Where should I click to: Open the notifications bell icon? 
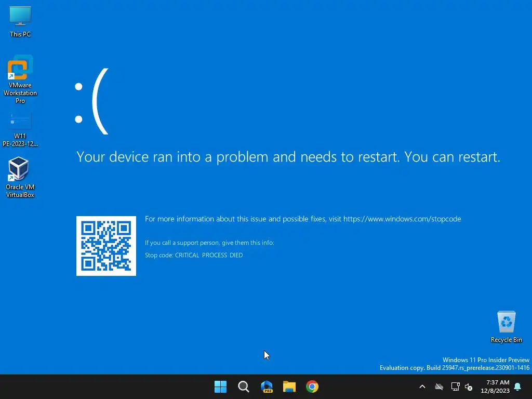pos(517,387)
